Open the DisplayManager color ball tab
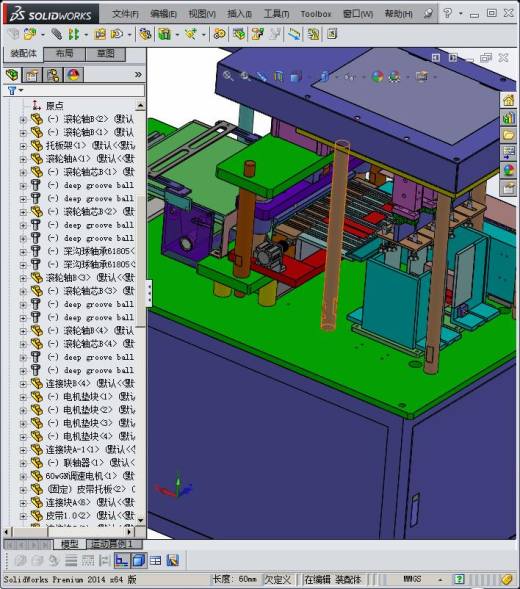520x589 pixels. 73,75
